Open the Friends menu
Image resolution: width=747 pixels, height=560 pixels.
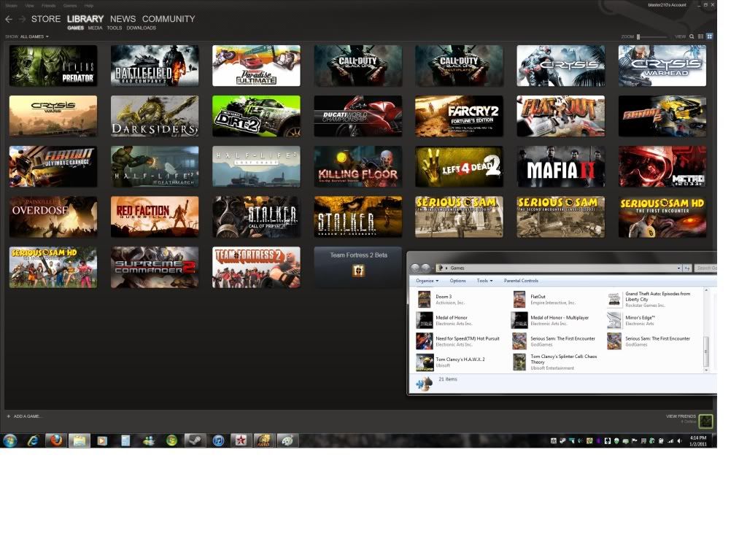49,6
